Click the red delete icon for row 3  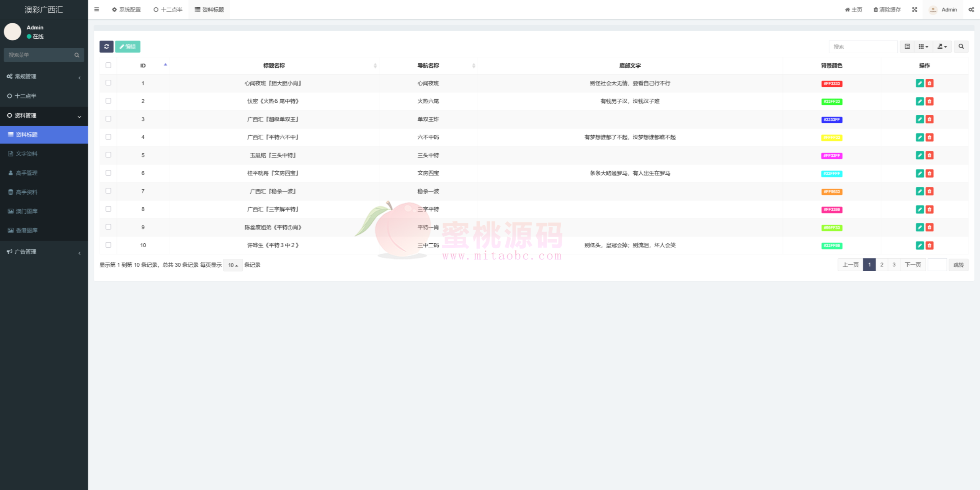[929, 119]
